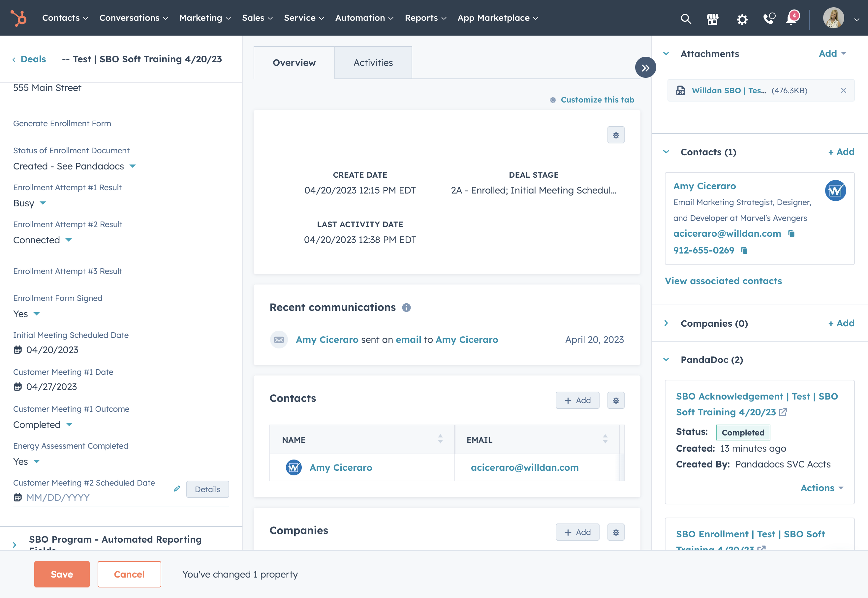Click Customize this tab link
Image resolution: width=868 pixels, height=598 pixels.
coord(592,100)
